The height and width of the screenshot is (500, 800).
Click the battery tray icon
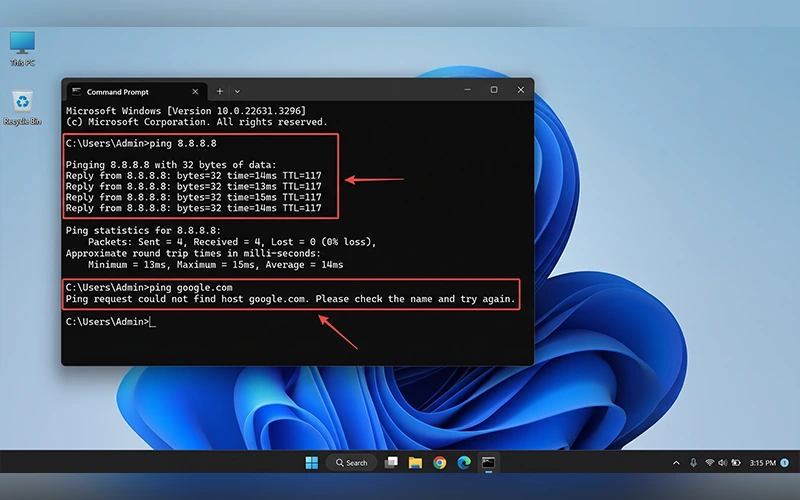coord(736,463)
